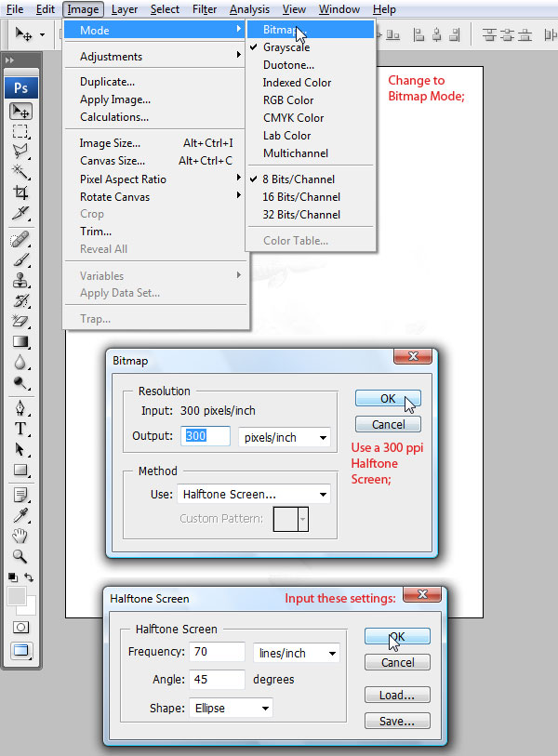Select the Pen tool

click(x=20, y=408)
